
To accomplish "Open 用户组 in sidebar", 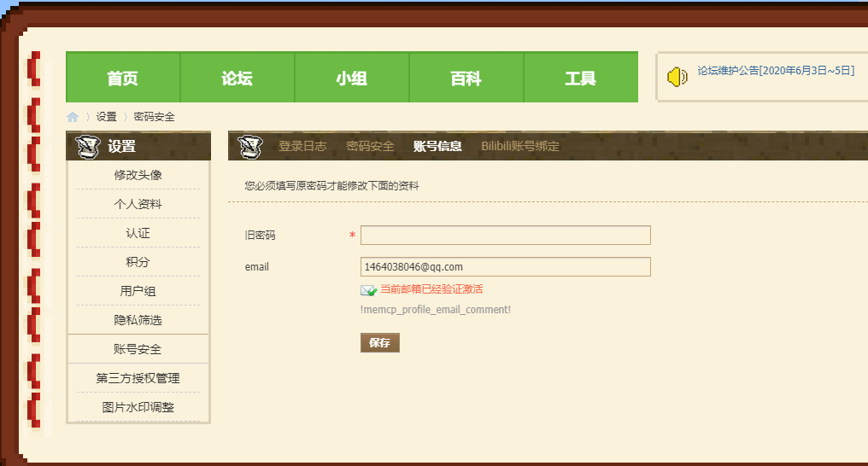I will click(138, 291).
